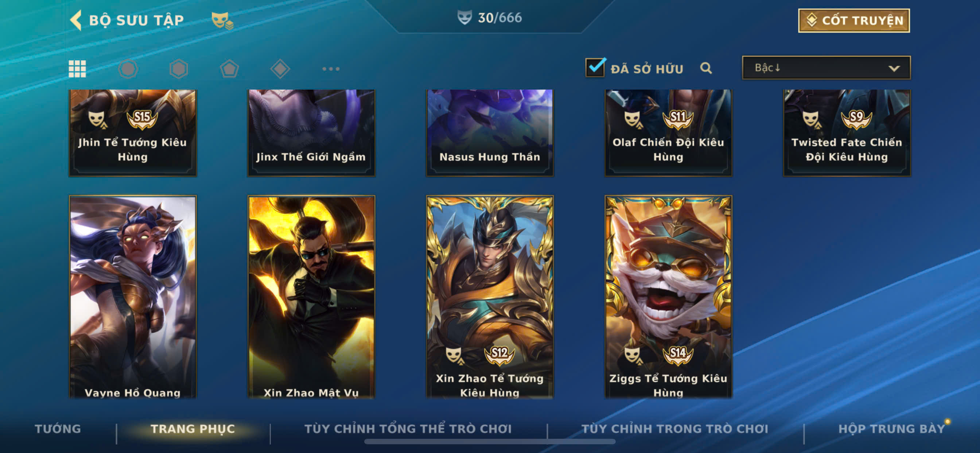Select the Vayne Hồ Quang skin card

tap(132, 297)
